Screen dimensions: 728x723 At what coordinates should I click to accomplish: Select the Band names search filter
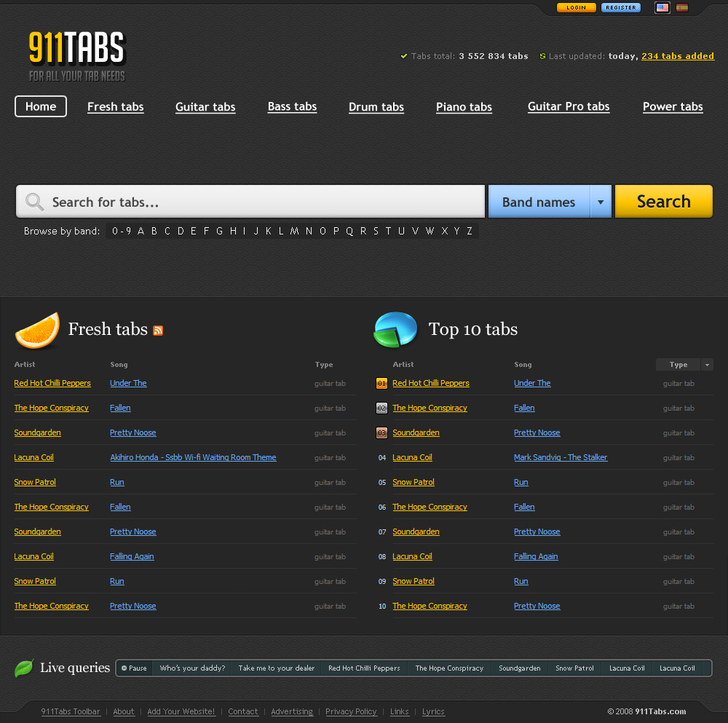click(x=539, y=202)
